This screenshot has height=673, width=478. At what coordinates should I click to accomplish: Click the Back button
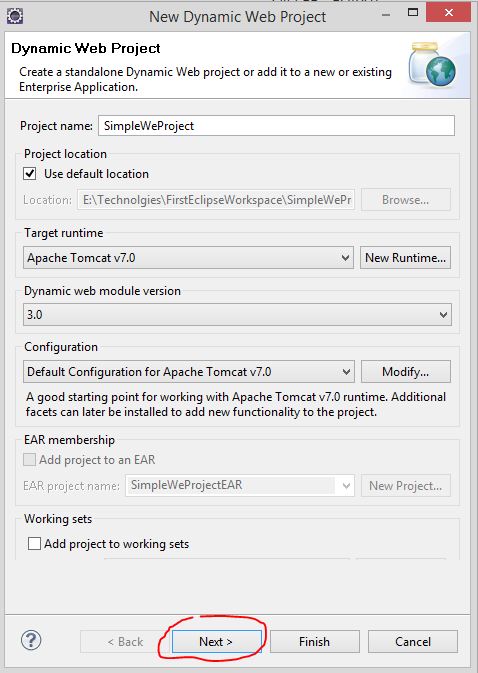tap(125, 642)
